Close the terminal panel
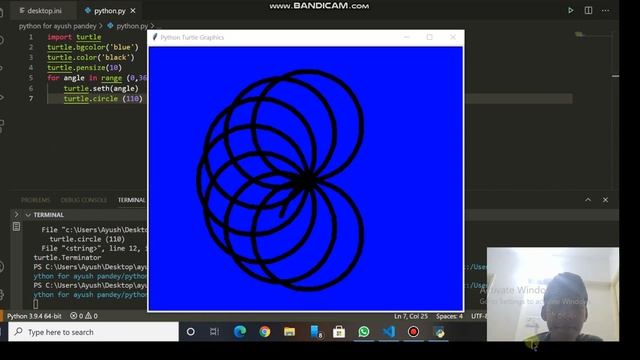The image size is (640, 360). click(x=605, y=200)
